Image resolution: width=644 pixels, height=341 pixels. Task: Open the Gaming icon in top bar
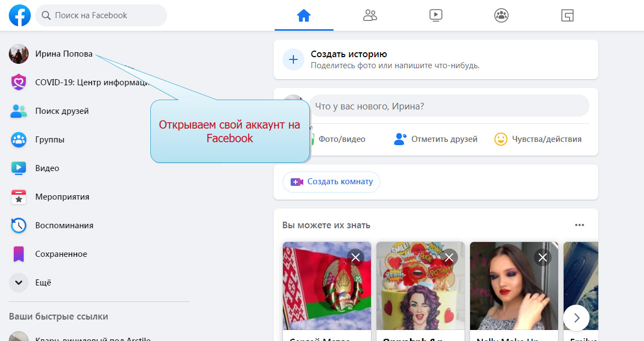pyautogui.click(x=567, y=15)
